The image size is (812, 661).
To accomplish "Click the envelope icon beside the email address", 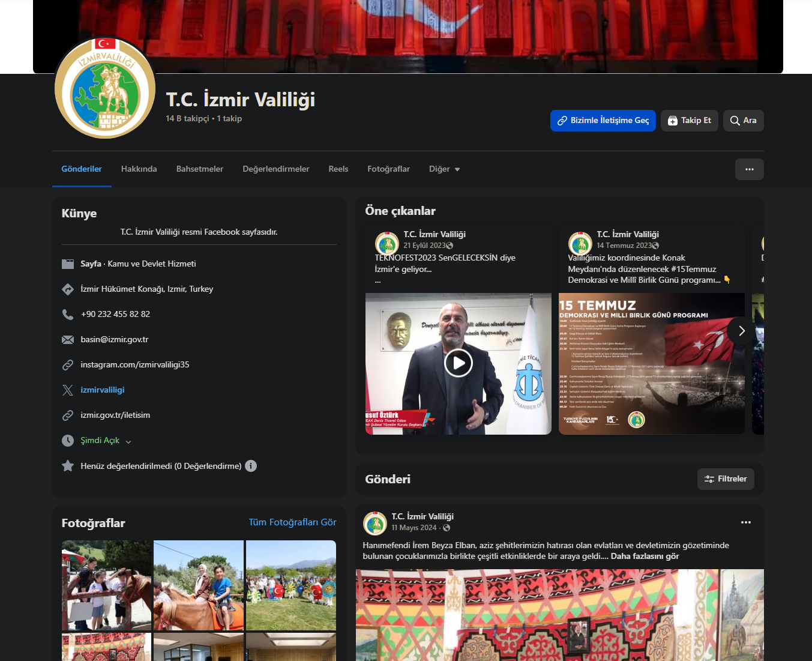I will pyautogui.click(x=68, y=340).
